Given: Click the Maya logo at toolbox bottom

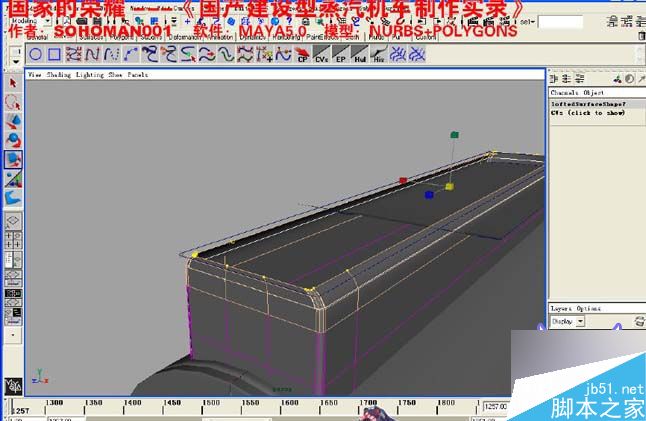Looking at the screenshot, I should [x=13, y=386].
